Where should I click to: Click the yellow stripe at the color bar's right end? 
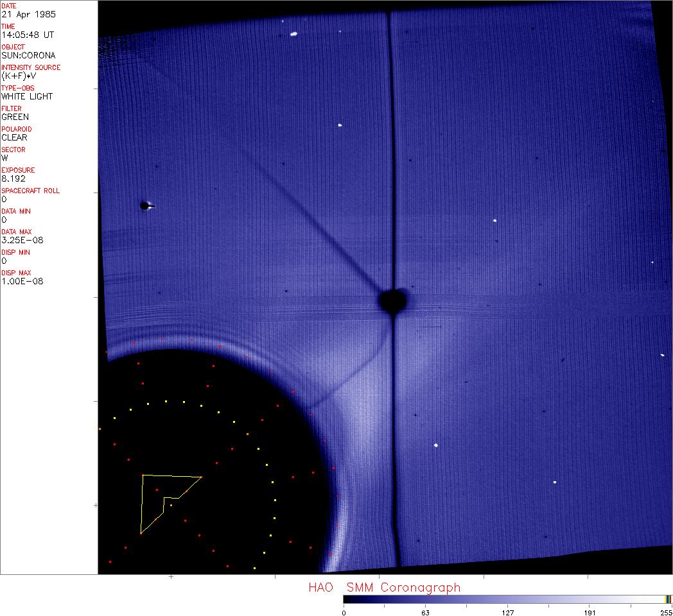[x=667, y=599]
